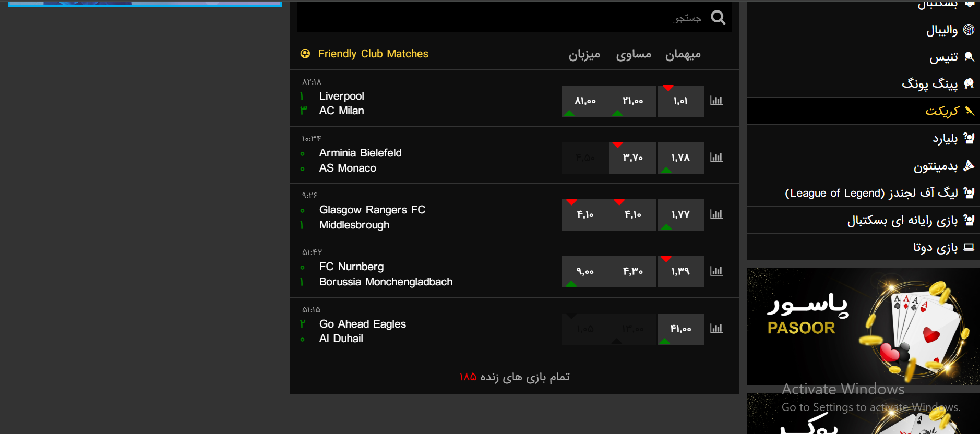Open statistics chart for Liverpool vs AC Milan
The height and width of the screenshot is (434, 980).
tap(716, 101)
